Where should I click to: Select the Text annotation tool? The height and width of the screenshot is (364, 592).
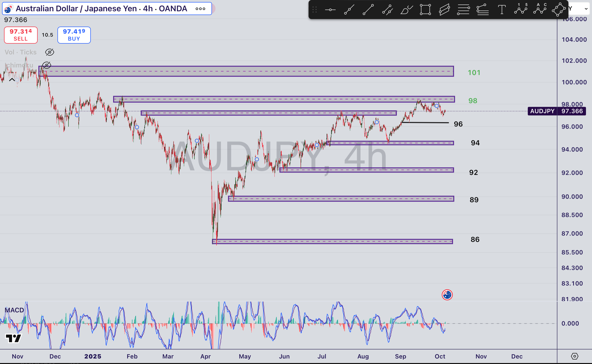click(502, 9)
